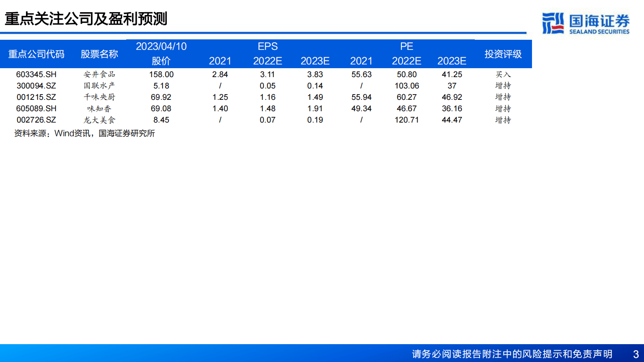This screenshot has height=362, width=644.
Task: Select the share price 69.08
Action: 161,108
